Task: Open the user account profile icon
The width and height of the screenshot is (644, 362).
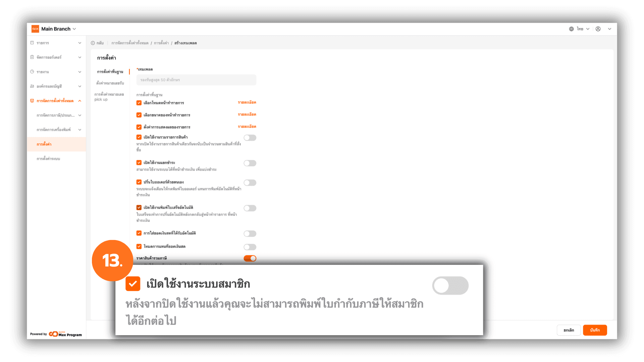Action: pyautogui.click(x=598, y=29)
